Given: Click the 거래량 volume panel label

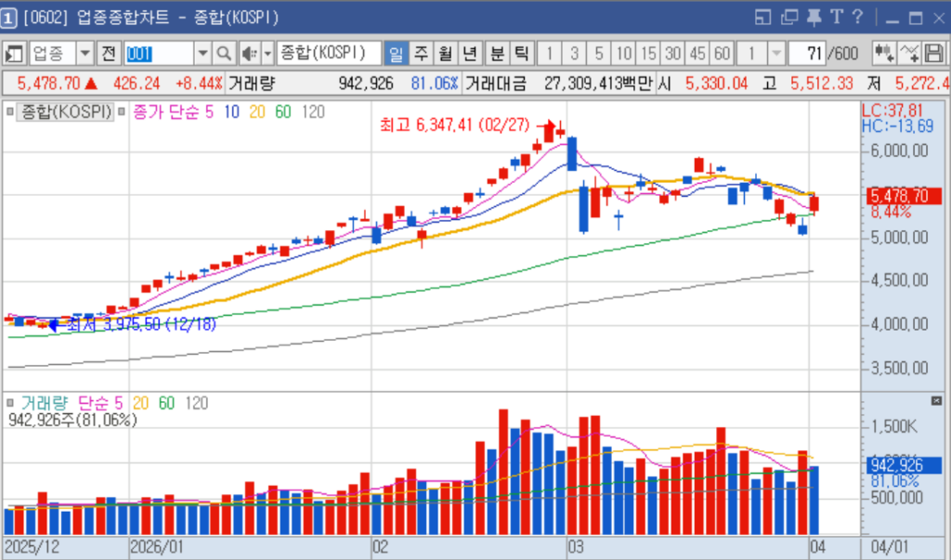Looking at the screenshot, I should (x=44, y=403).
